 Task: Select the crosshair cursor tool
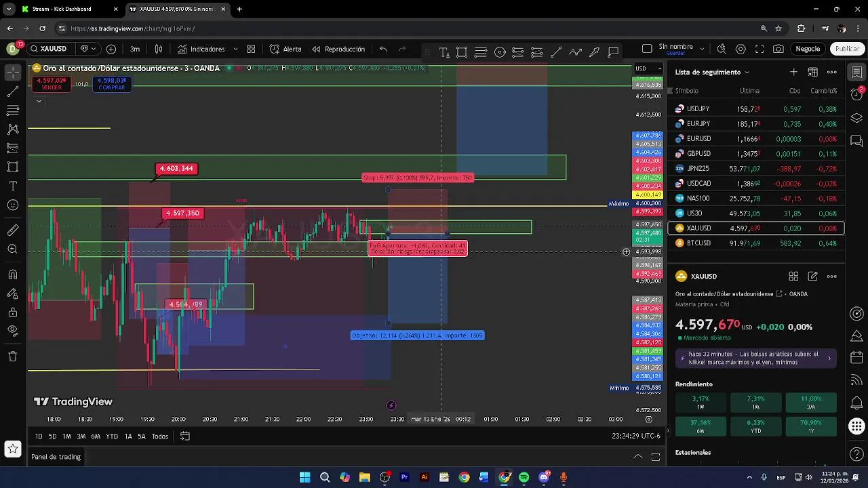[13, 72]
